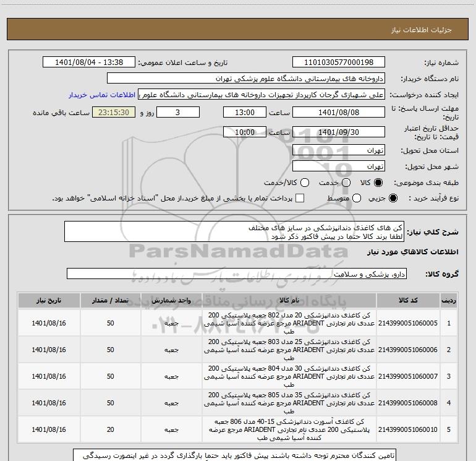Open the buyer contact info link اطلاعات تماس خریدار
The width and height of the screenshot is (476, 461).
tap(102, 95)
